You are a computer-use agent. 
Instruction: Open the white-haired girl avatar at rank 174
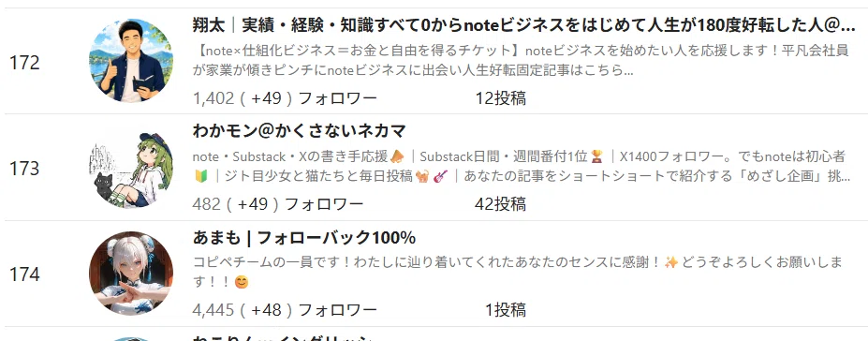pyautogui.click(x=131, y=274)
